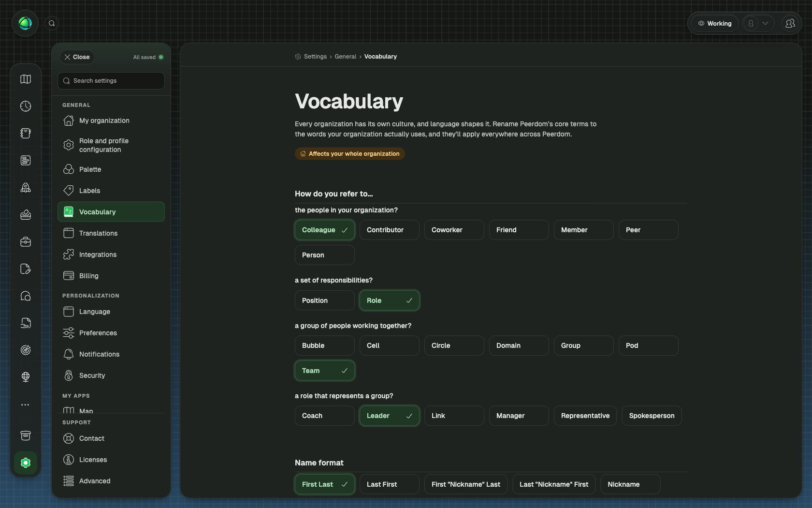Open Preferences in sidebar
The height and width of the screenshot is (508, 812).
point(111,333)
